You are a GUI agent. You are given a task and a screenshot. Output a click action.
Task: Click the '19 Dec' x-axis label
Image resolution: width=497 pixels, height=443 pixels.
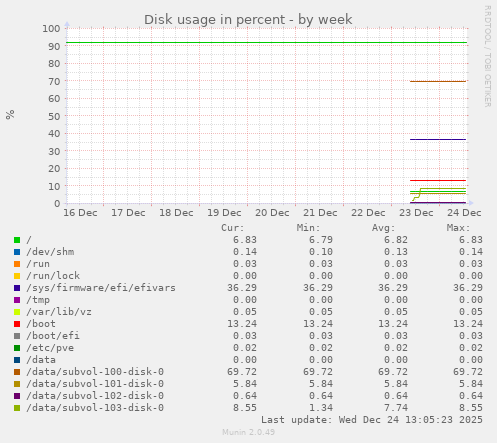point(224,213)
